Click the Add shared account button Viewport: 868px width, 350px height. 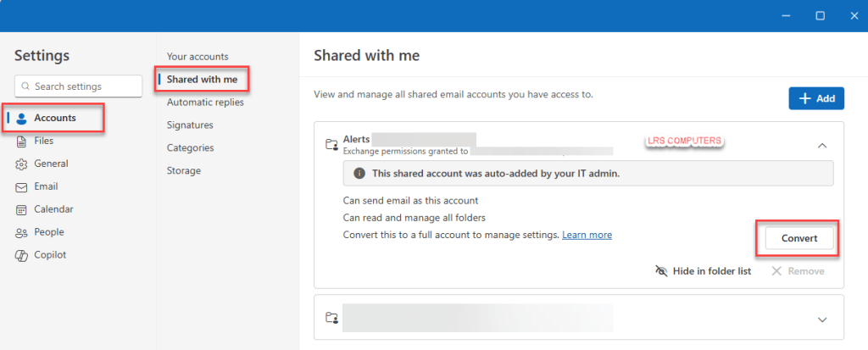pos(815,99)
